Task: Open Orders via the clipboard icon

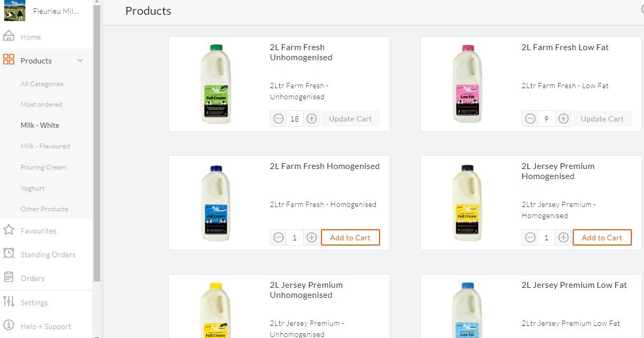Action: pyautogui.click(x=8, y=277)
